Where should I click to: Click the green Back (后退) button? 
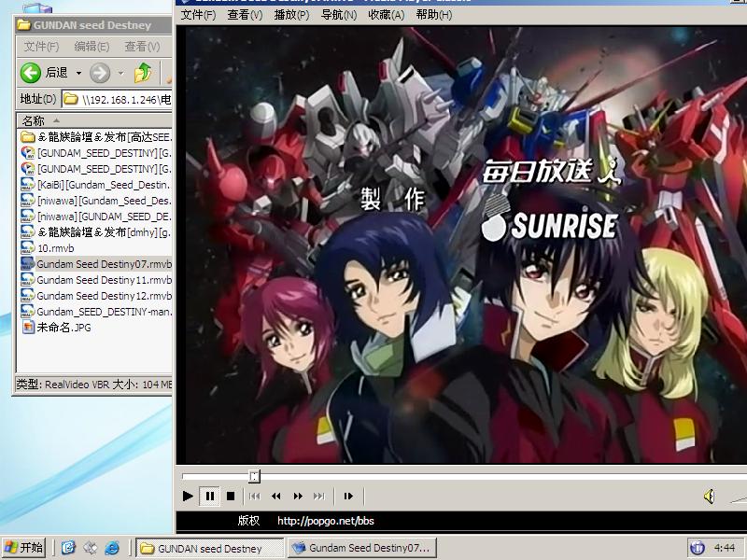[44, 73]
